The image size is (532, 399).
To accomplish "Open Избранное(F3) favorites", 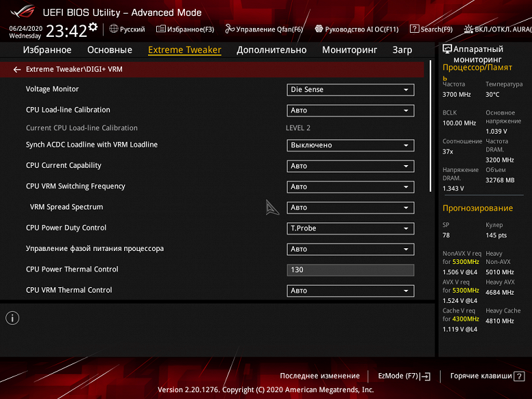I will (186, 29).
